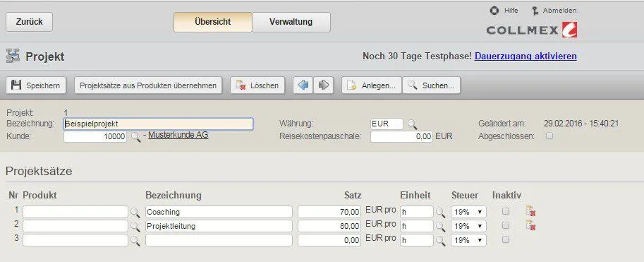This screenshot has width=644, height=262.
Task: Click the empty Bezeichnung field in row 3
Action: (x=219, y=240)
